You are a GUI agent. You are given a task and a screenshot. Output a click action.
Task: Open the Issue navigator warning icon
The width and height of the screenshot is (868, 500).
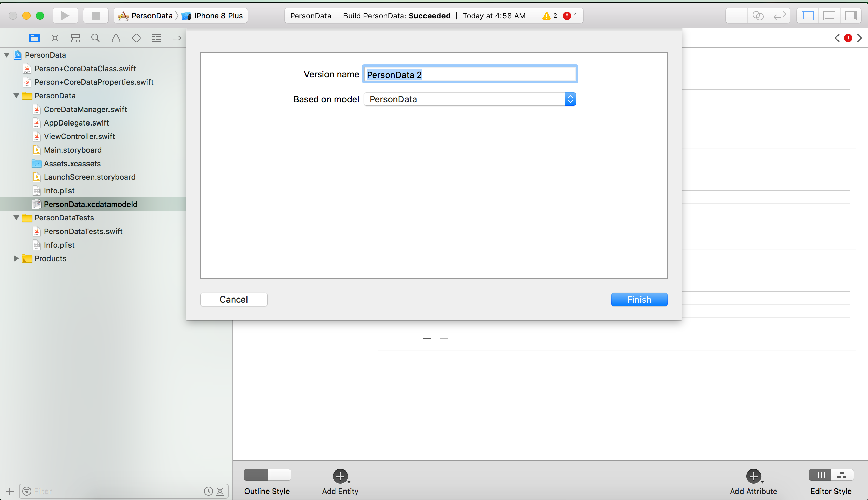tap(116, 38)
